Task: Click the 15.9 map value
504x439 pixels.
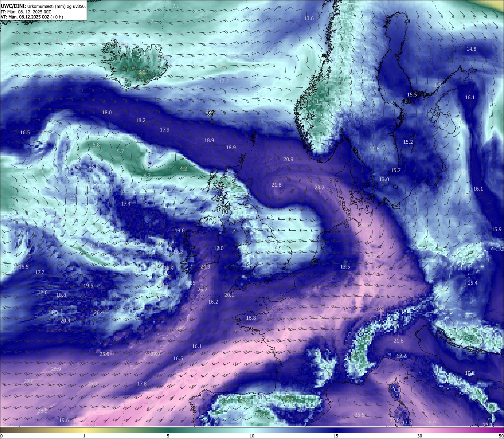Action: coord(497,229)
